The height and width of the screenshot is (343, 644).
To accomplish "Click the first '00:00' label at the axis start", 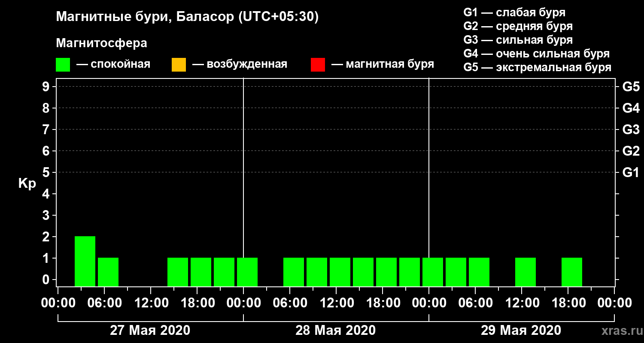I will (58, 303).
